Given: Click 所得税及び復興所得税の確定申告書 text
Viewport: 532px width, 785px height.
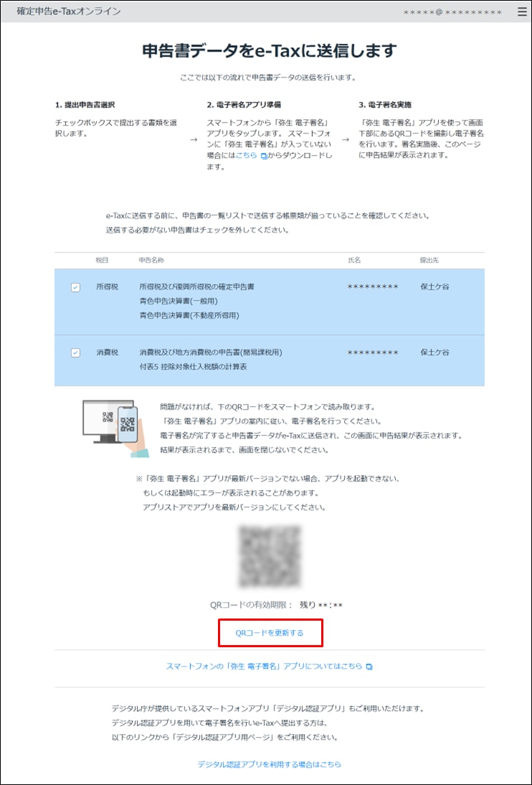Looking at the screenshot, I should pyautogui.click(x=196, y=287).
